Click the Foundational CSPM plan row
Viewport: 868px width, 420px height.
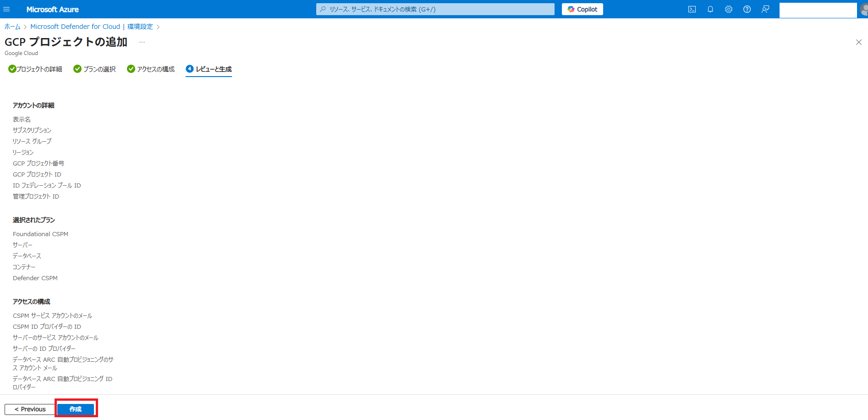point(40,234)
